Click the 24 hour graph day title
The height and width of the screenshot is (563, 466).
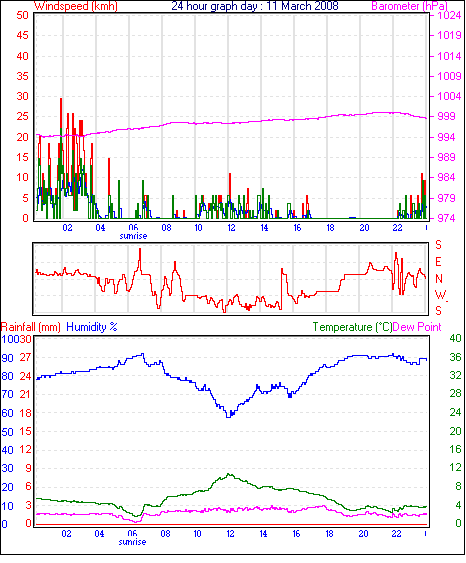(x=255, y=6)
